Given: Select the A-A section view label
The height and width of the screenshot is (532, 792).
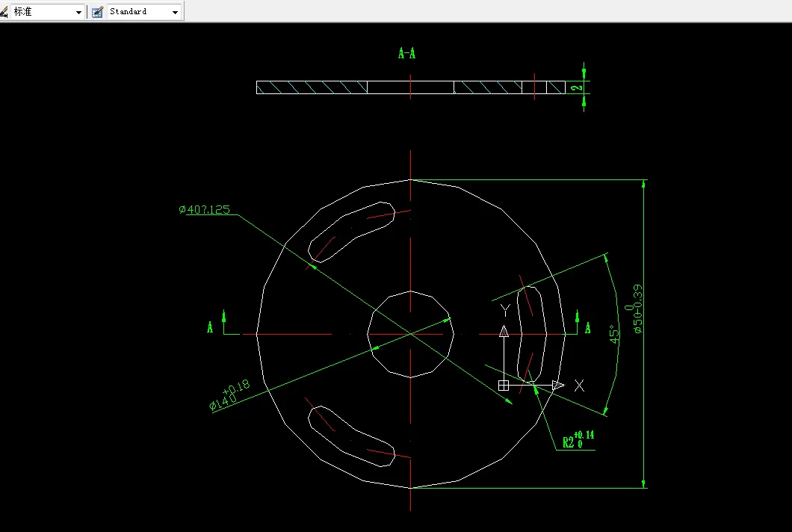Looking at the screenshot, I should click(x=406, y=53).
